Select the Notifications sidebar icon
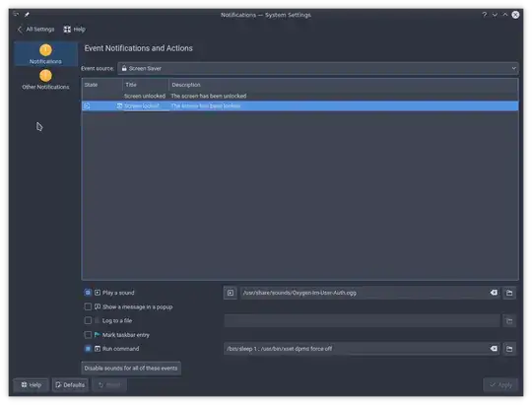Screen dimensions: 532x405 click(x=45, y=54)
